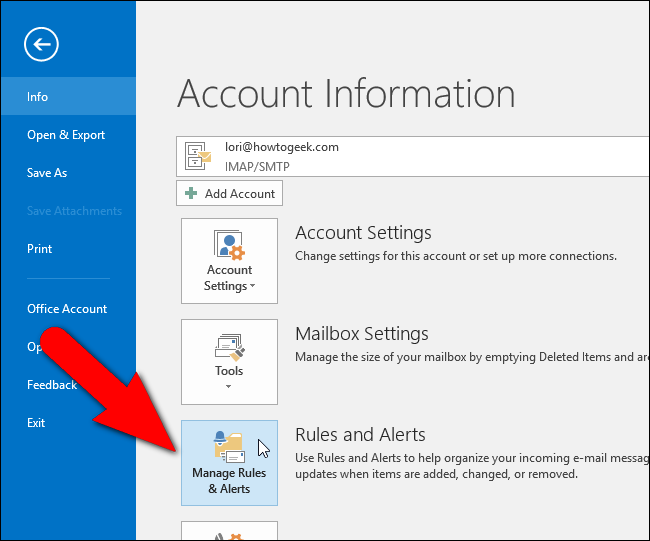Click the mail server account icon

(x=198, y=156)
